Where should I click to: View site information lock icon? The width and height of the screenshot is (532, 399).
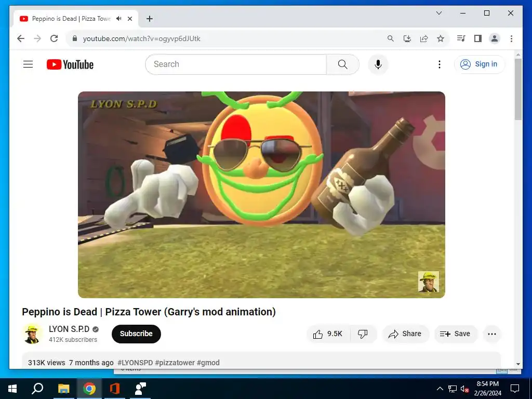click(75, 38)
